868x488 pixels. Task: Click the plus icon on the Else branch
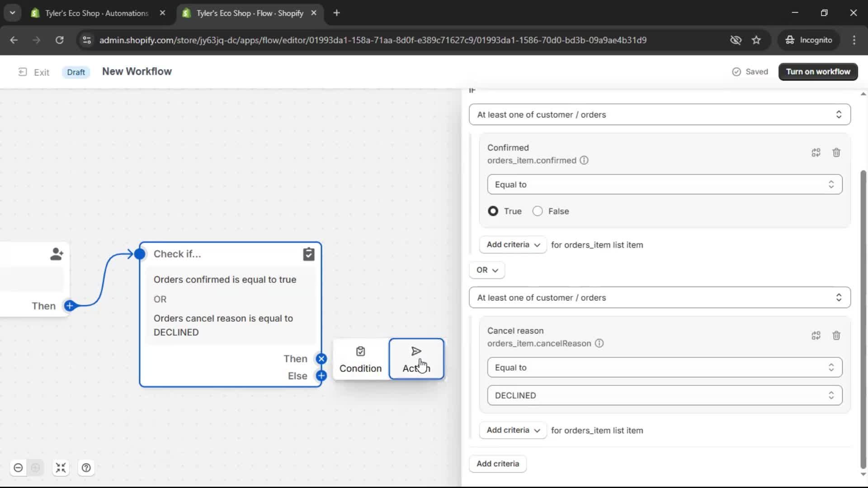(321, 375)
